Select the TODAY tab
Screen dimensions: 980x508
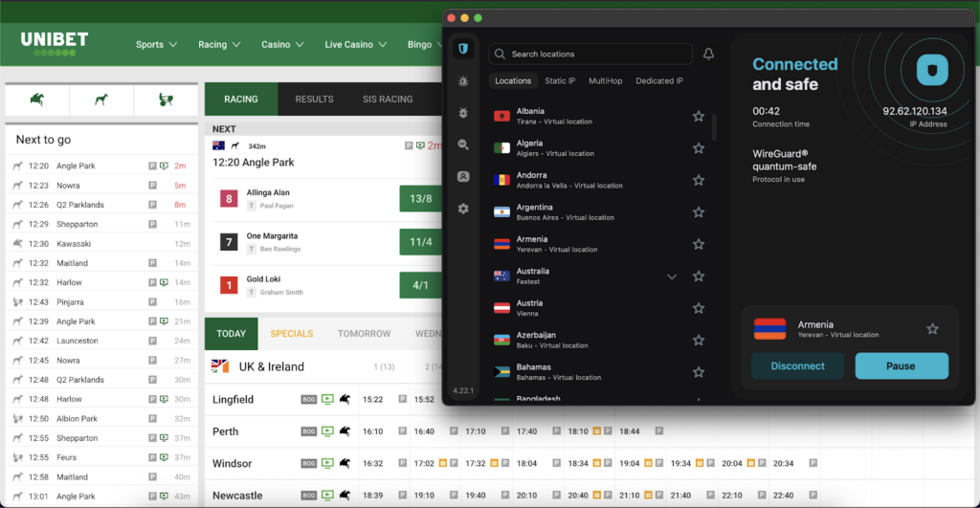[x=232, y=334]
